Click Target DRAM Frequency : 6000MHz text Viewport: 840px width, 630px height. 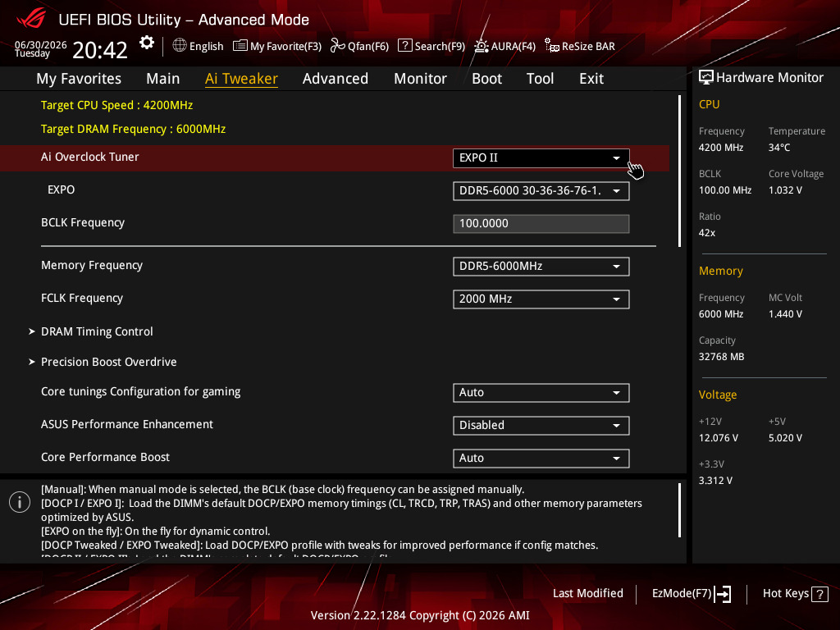pyautogui.click(x=134, y=129)
